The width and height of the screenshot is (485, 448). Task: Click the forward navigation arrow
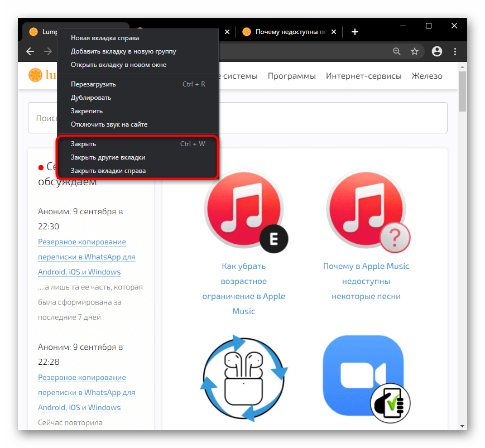(x=48, y=51)
